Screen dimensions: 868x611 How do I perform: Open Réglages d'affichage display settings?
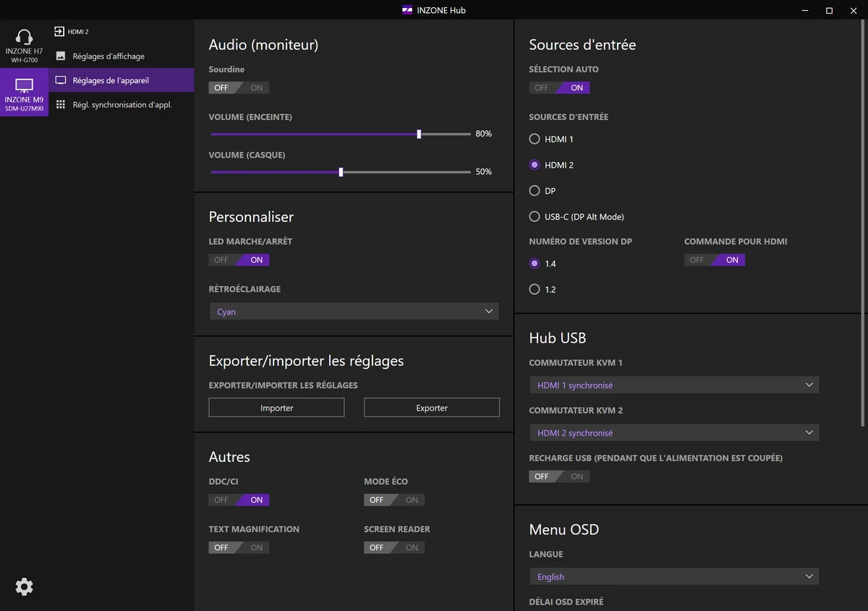tap(122, 56)
